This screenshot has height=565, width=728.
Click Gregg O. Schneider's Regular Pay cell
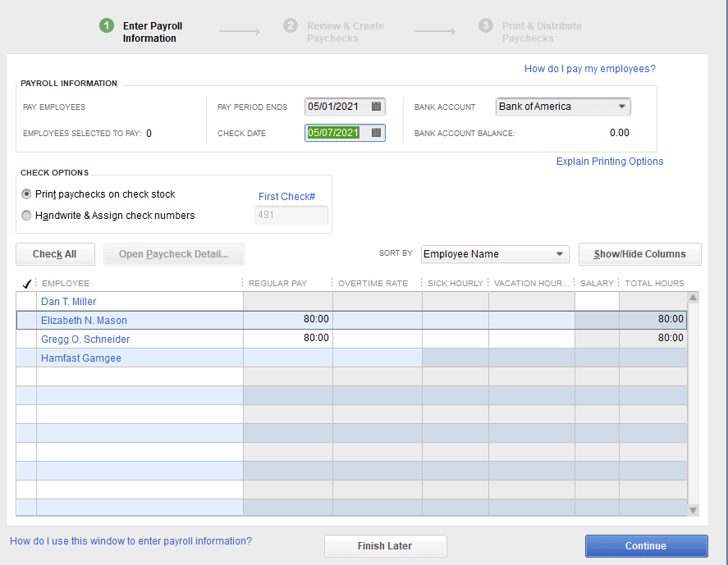tap(288, 339)
